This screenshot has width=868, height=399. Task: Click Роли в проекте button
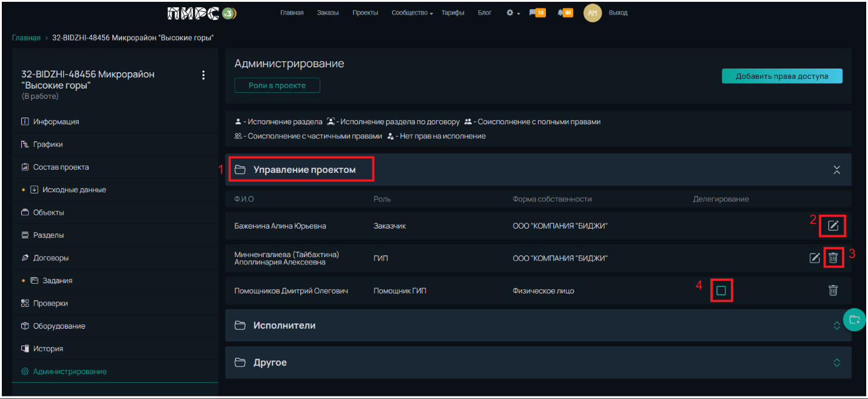click(277, 85)
